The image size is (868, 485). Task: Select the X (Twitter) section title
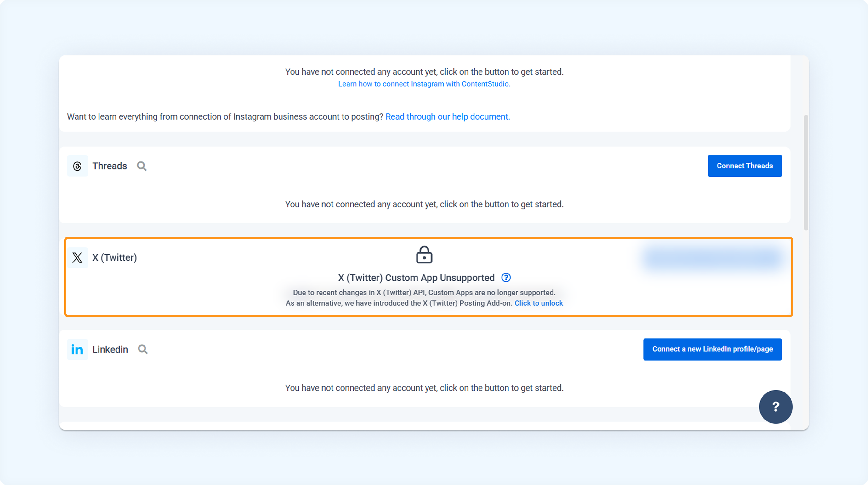point(115,258)
